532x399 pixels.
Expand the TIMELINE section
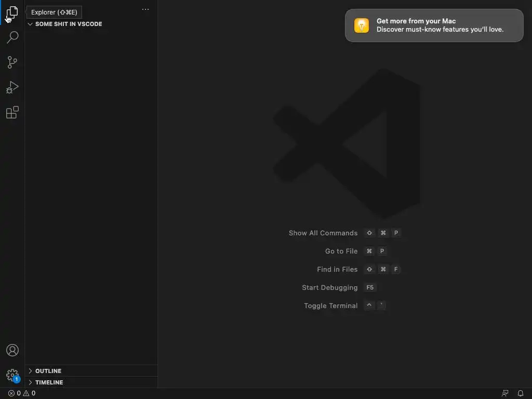[91, 382]
